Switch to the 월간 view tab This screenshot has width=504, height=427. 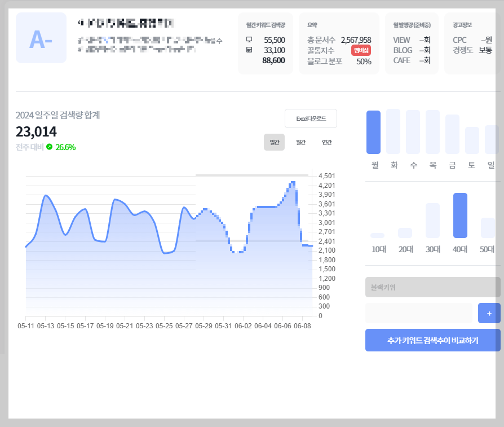(x=300, y=142)
